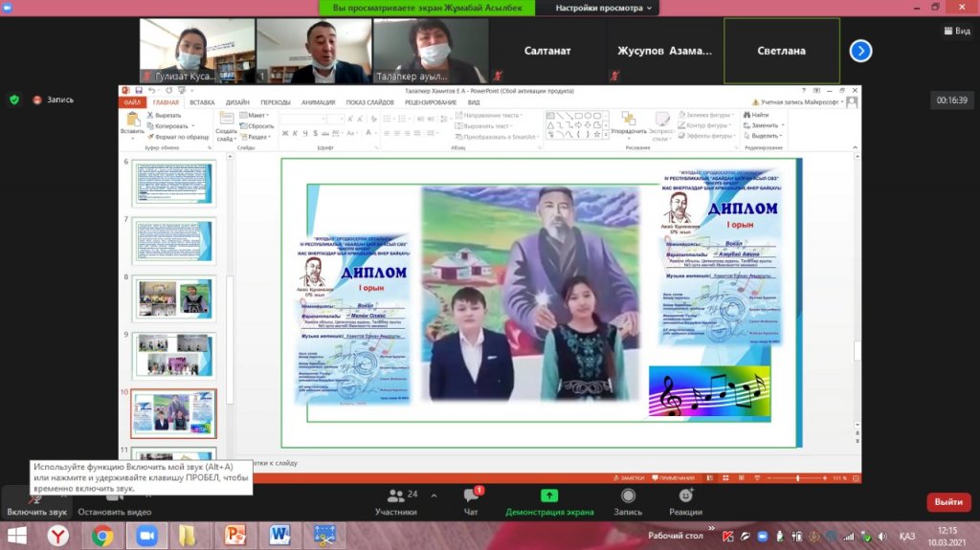980x550 pixels.
Task: Switch to the ВСТАВКА ribbon tab
Action: (x=202, y=102)
